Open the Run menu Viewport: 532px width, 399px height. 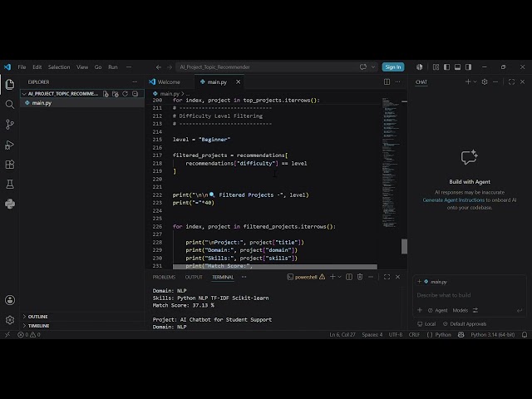coord(113,66)
